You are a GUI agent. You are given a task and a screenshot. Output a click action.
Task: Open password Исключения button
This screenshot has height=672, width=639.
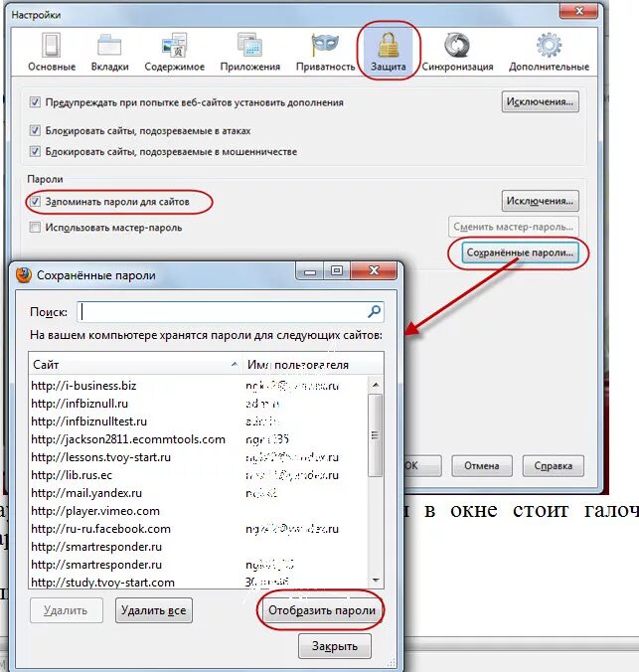click(x=540, y=201)
